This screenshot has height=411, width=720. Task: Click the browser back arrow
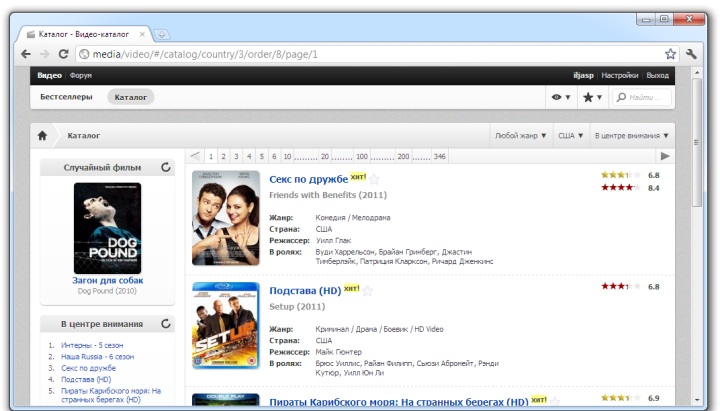26,54
